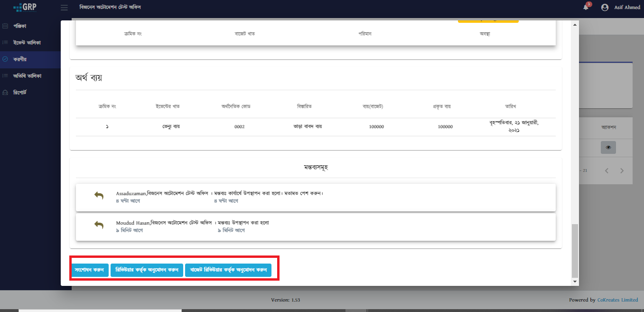
Task: Go to previous page chevron in background
Action: (x=607, y=170)
